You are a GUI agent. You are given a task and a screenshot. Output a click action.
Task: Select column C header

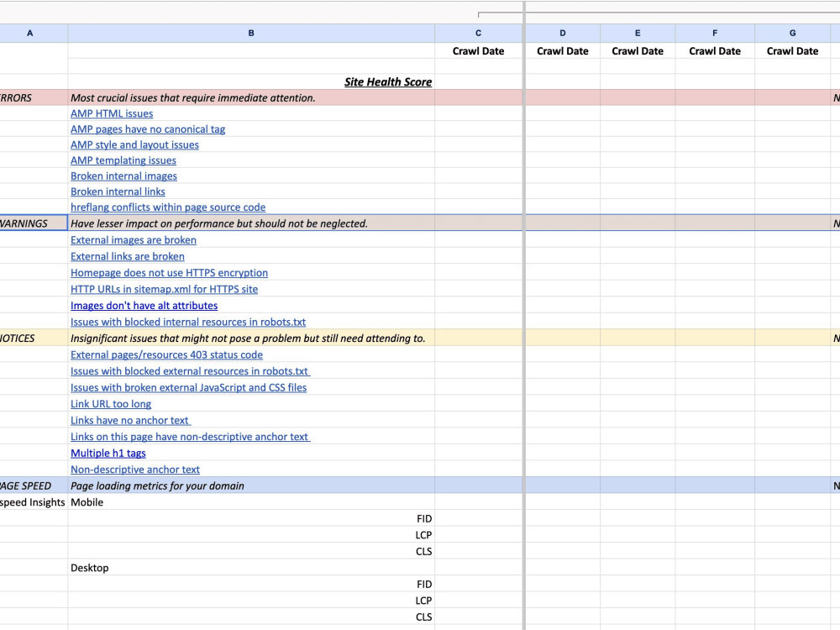coord(479,34)
